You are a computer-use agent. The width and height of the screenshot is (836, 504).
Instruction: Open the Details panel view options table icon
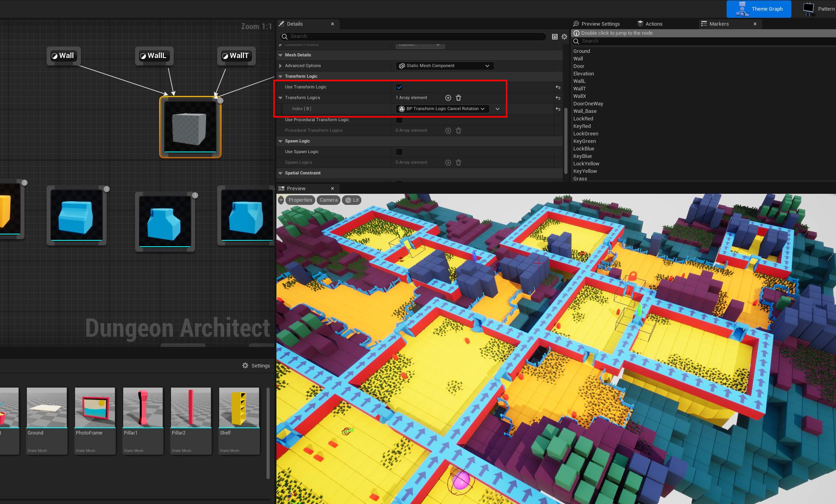point(555,36)
